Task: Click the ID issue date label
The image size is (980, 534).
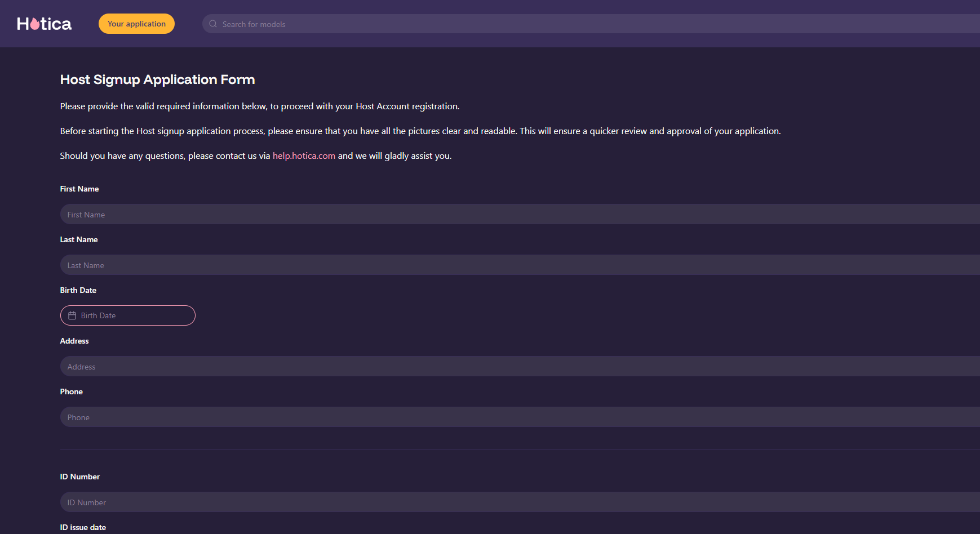Action: click(x=83, y=528)
